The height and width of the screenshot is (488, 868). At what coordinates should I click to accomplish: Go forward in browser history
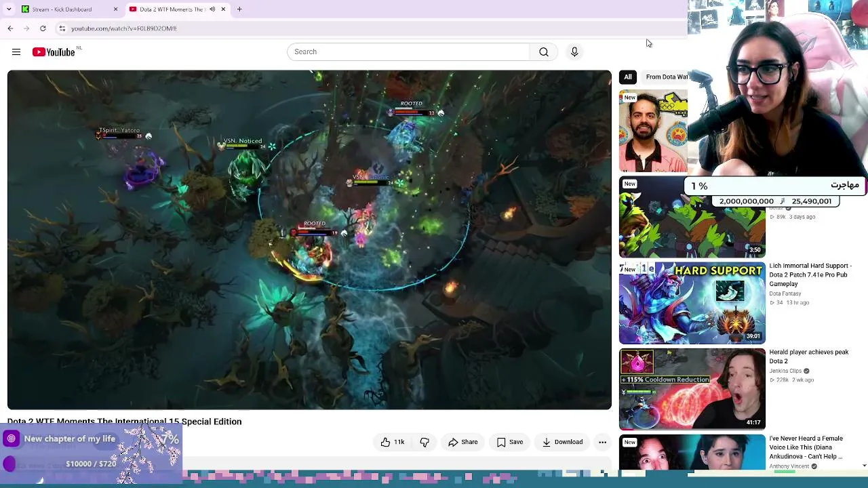pos(26,28)
